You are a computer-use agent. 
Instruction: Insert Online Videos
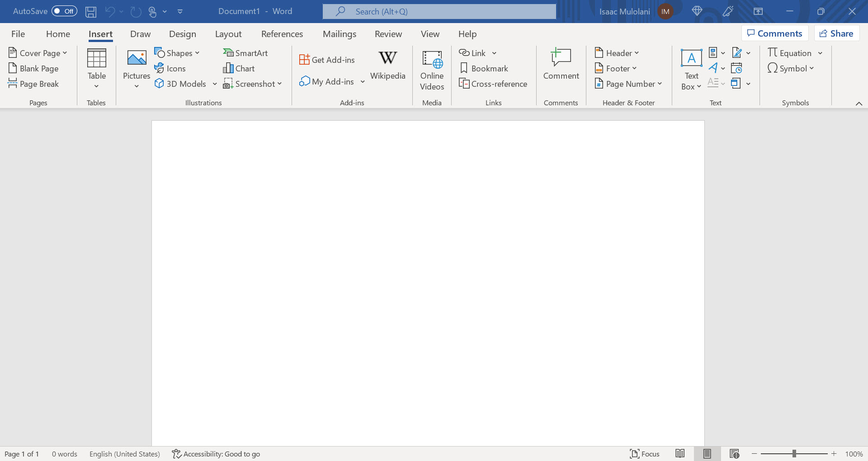tap(432, 70)
